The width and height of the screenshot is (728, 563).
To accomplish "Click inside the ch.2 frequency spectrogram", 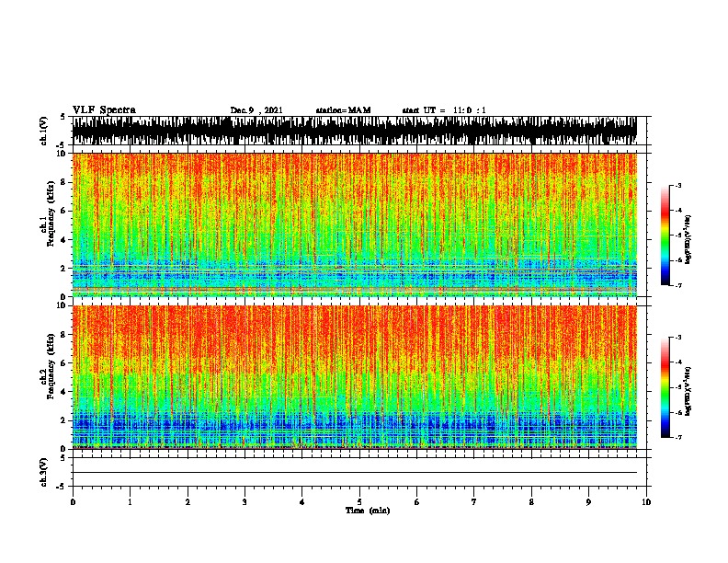I will click(x=354, y=377).
